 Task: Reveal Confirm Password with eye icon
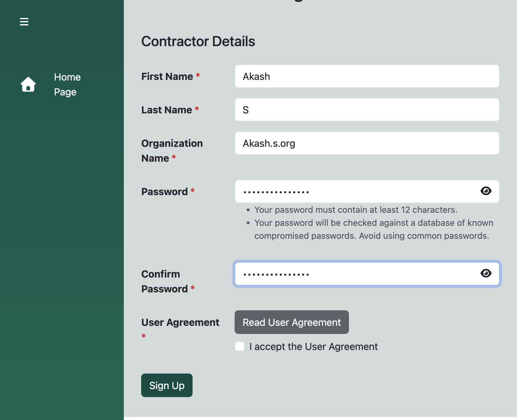(486, 273)
